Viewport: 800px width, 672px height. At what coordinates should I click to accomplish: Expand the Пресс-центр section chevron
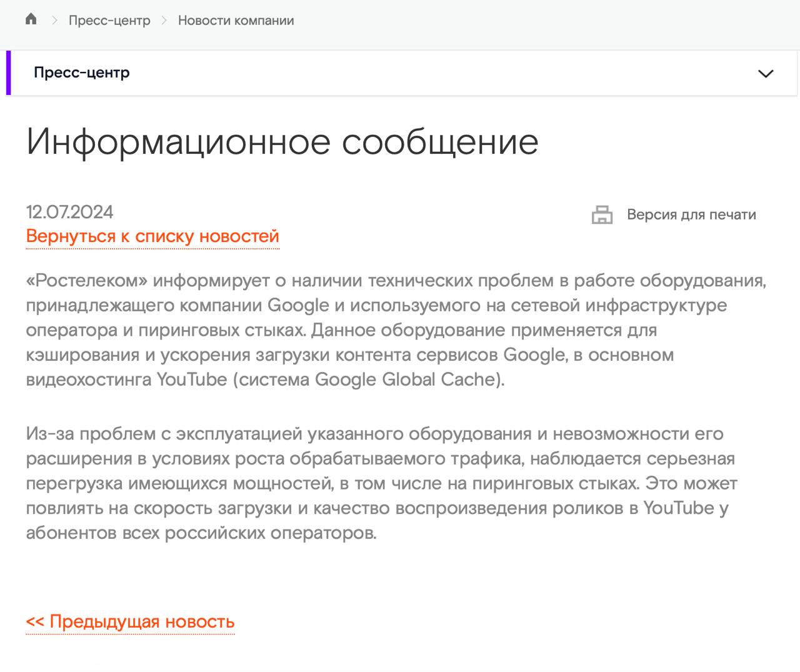point(766,73)
